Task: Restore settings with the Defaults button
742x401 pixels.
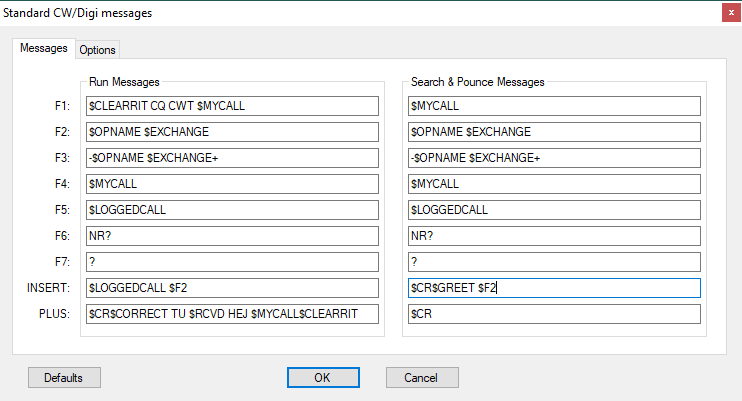Action: click(x=64, y=377)
